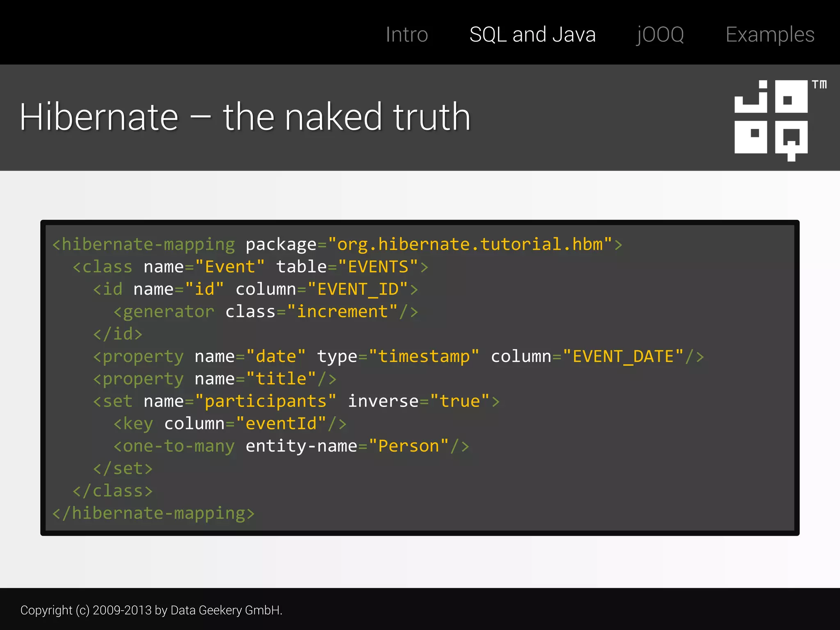Click the column value "EVENT_DATE"
This screenshot has height=630, width=840.
tap(623, 356)
